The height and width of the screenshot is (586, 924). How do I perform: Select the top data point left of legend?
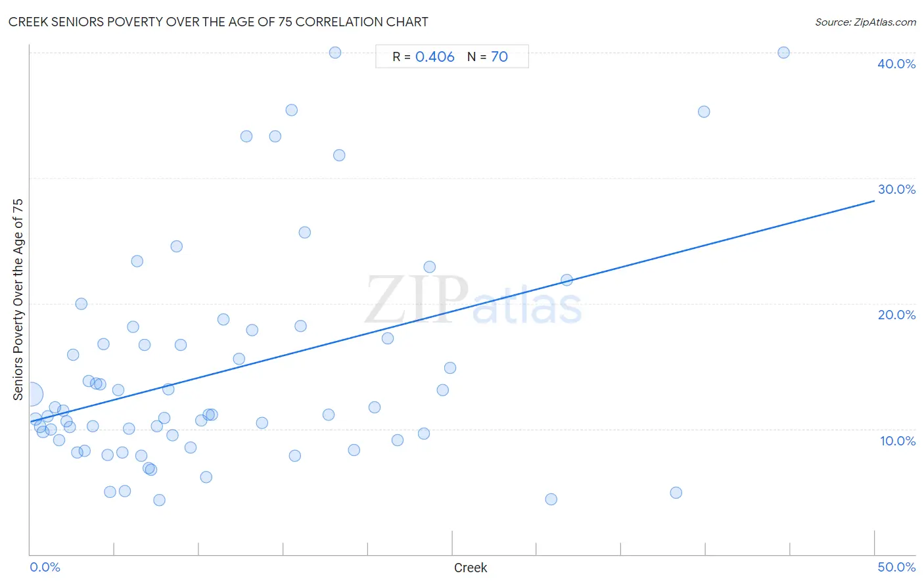click(x=335, y=53)
